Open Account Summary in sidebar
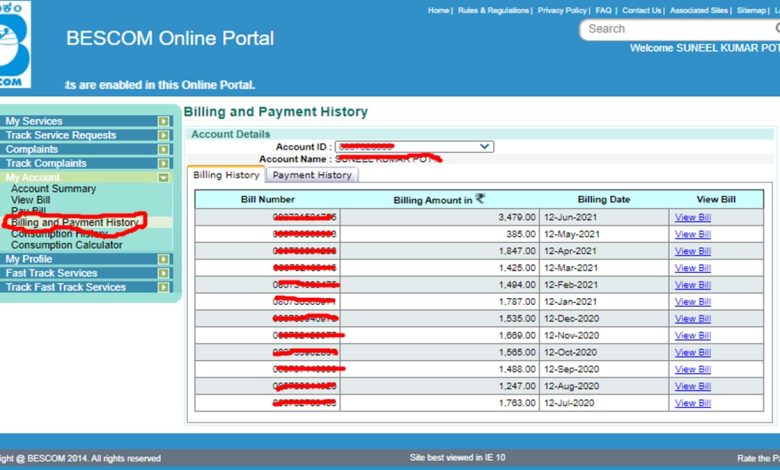This screenshot has width=780, height=470. click(x=53, y=189)
